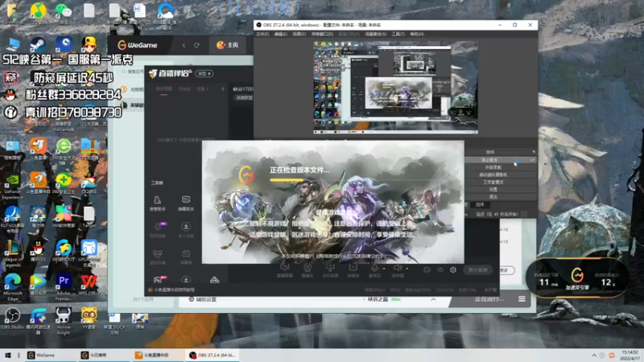Screen dimensions: 644x362
Task: Click OBS 停止推流 button
Action: (497, 159)
